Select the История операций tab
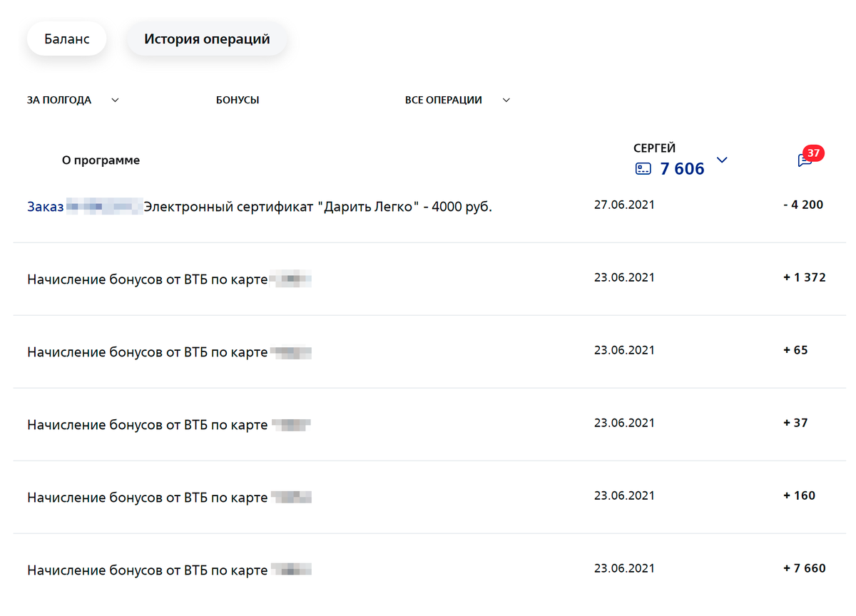Viewport: 856px width, 616px height. coord(207,39)
